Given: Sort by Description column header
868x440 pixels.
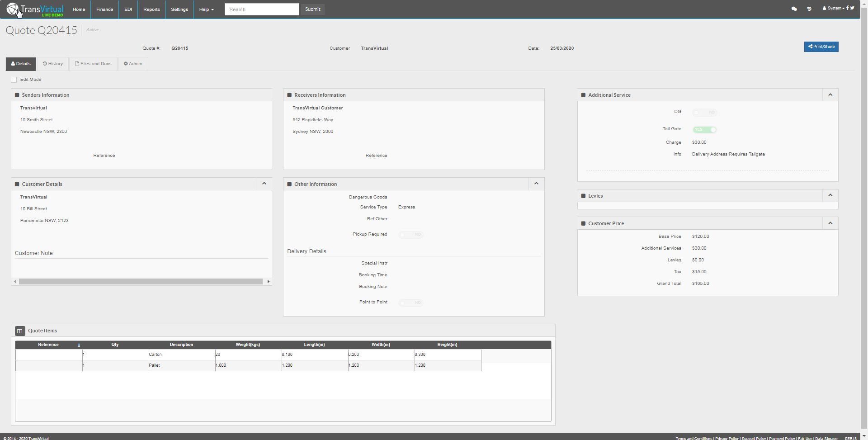Looking at the screenshot, I should (x=181, y=345).
